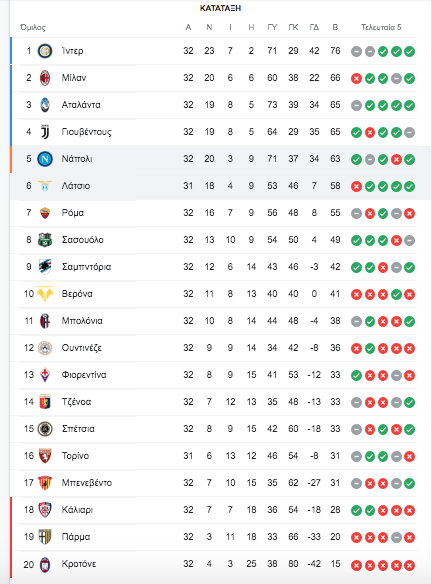Click Verona's only green win indicator
Image resolution: width=432 pixels, height=584 pixels.
pyautogui.click(x=396, y=295)
